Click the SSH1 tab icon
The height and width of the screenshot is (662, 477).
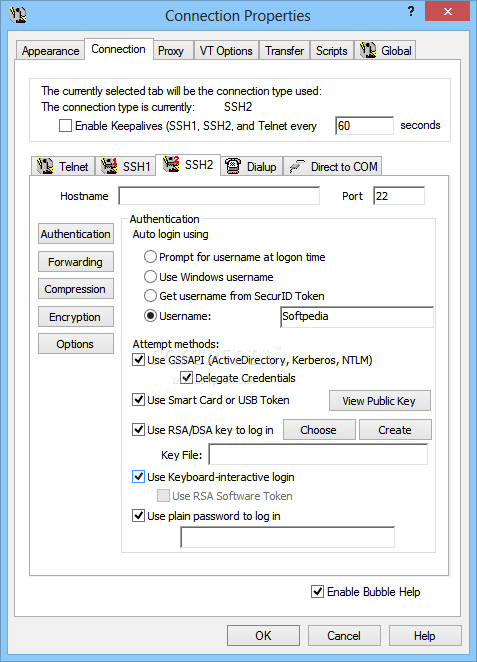(x=109, y=166)
